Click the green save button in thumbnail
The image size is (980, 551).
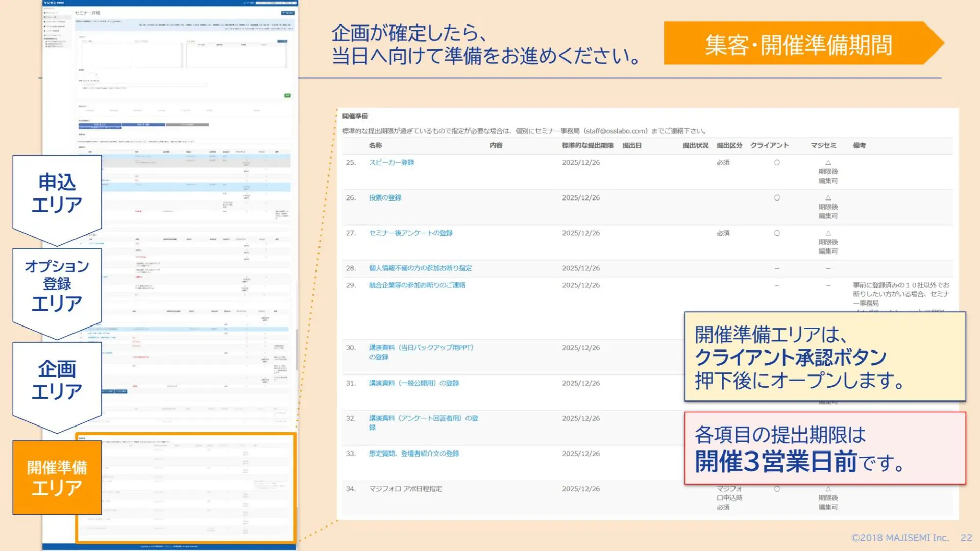[287, 95]
